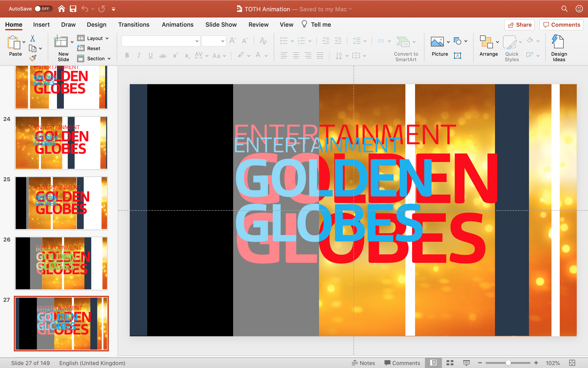Open the Animations tab
Image resolution: width=588 pixels, height=368 pixels.
[x=178, y=25]
